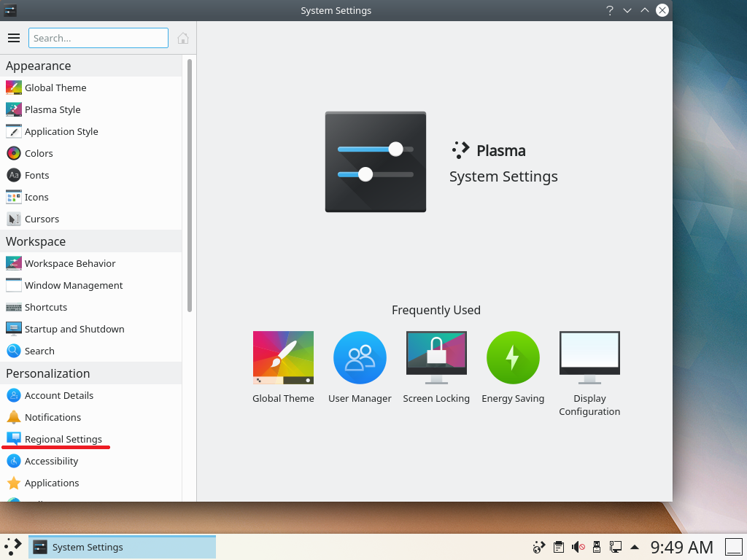Select Window Management in the sidebar

coord(90,285)
